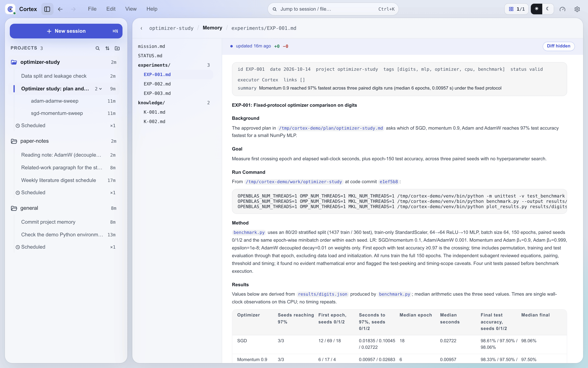Open the Help menu
This screenshot has width=588, height=368.
point(152,9)
